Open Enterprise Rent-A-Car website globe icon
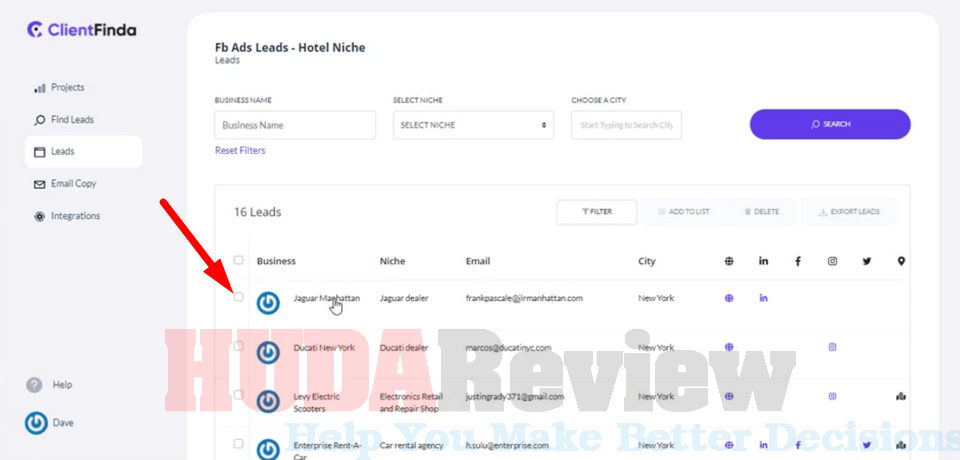Viewport: 960px width, 460px height. 729,445
